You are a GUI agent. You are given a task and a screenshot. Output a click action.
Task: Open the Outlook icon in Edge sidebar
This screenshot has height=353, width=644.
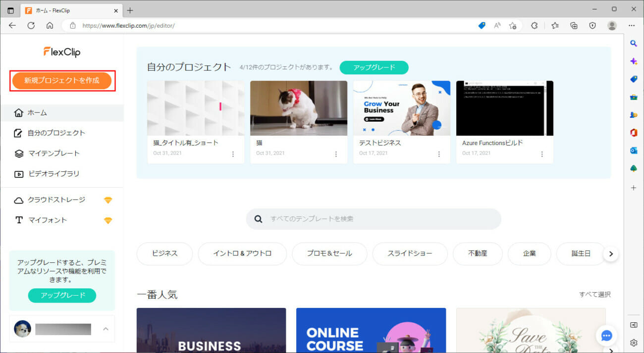click(x=633, y=151)
